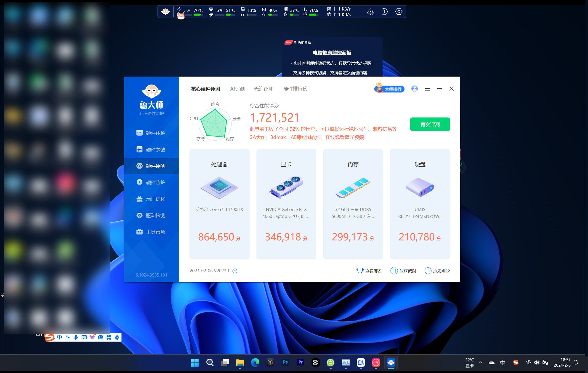
Task: Click 保存截图 link
Action: pyautogui.click(x=403, y=271)
